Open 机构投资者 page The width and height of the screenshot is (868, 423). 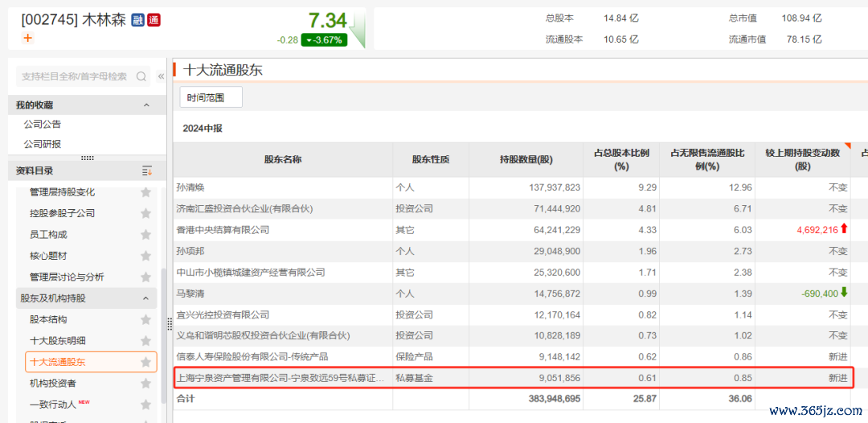(x=53, y=383)
